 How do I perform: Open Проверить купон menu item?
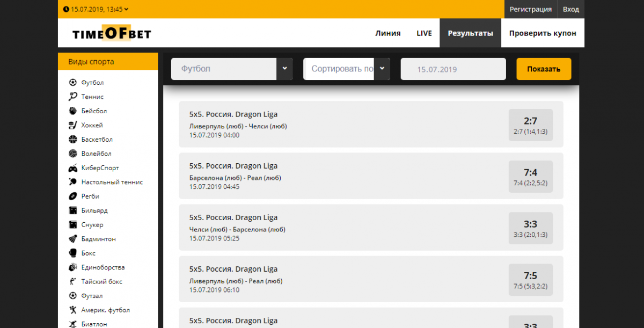tap(543, 33)
